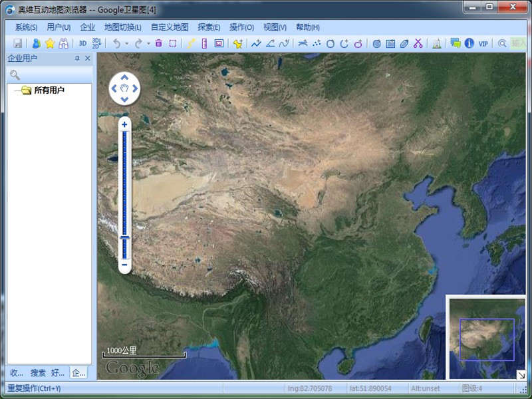Open the blue user account icon
Viewport: 532px width, 399px height.
[x=37, y=43]
